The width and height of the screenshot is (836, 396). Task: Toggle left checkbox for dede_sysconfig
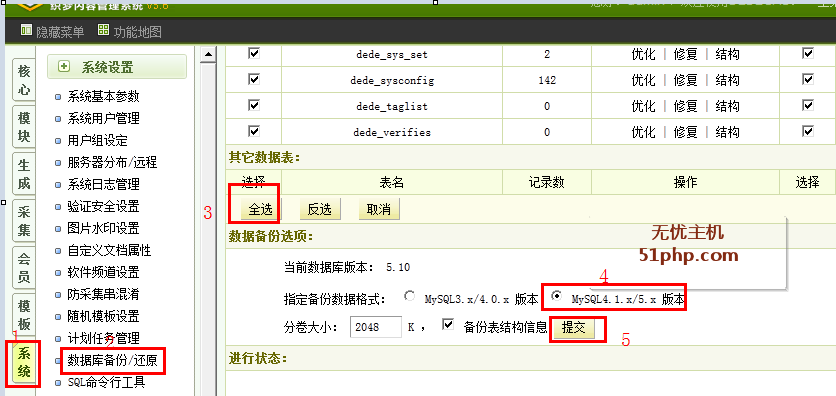pyautogui.click(x=254, y=79)
